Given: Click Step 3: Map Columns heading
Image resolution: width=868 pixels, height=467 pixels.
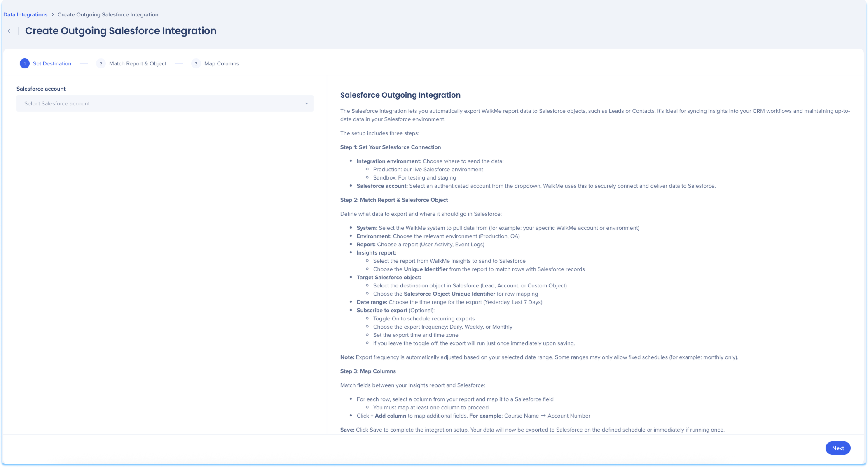Looking at the screenshot, I should pos(368,371).
